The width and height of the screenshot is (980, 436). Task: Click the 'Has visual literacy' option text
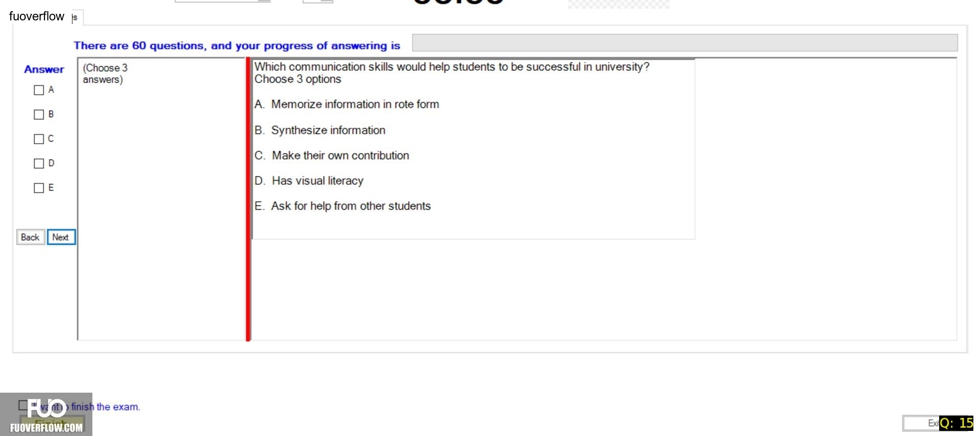pos(317,181)
